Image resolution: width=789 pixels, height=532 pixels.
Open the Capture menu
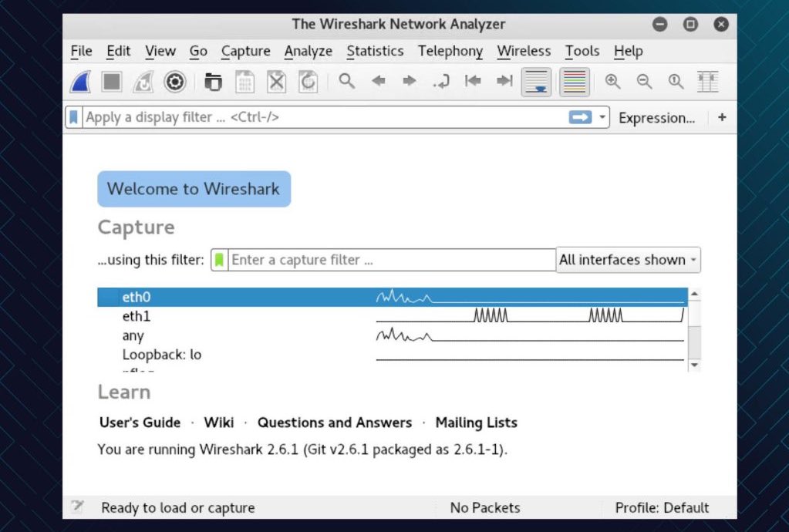[245, 52]
